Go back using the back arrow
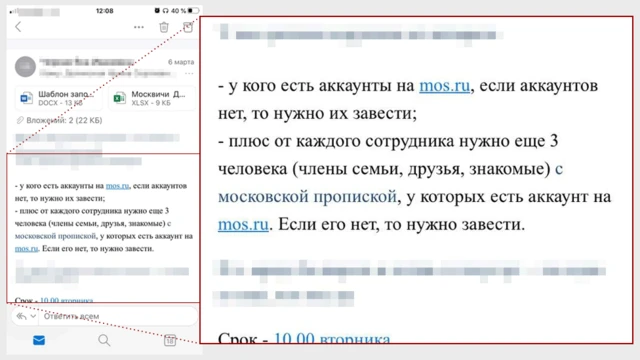This screenshot has width=640, height=360. tap(18, 27)
